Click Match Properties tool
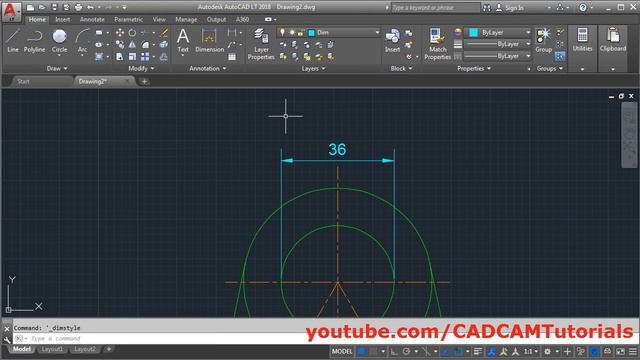 click(x=437, y=44)
